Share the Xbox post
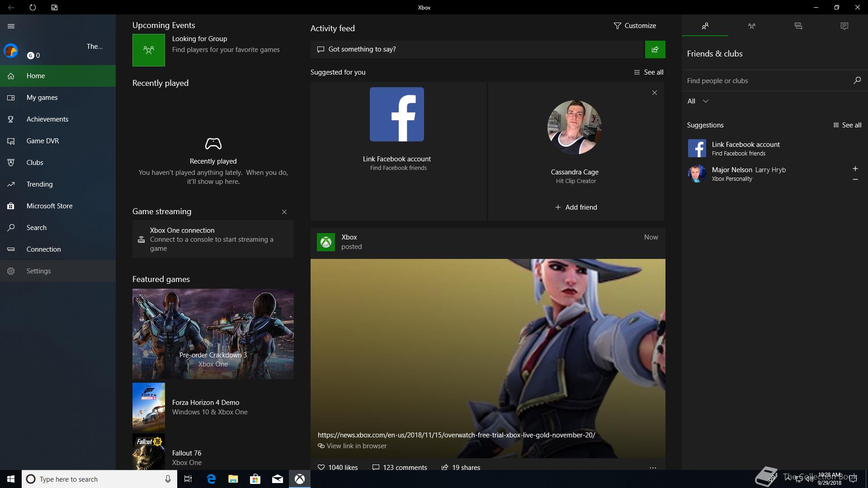Viewport: 868px width, 488px height. [461, 467]
